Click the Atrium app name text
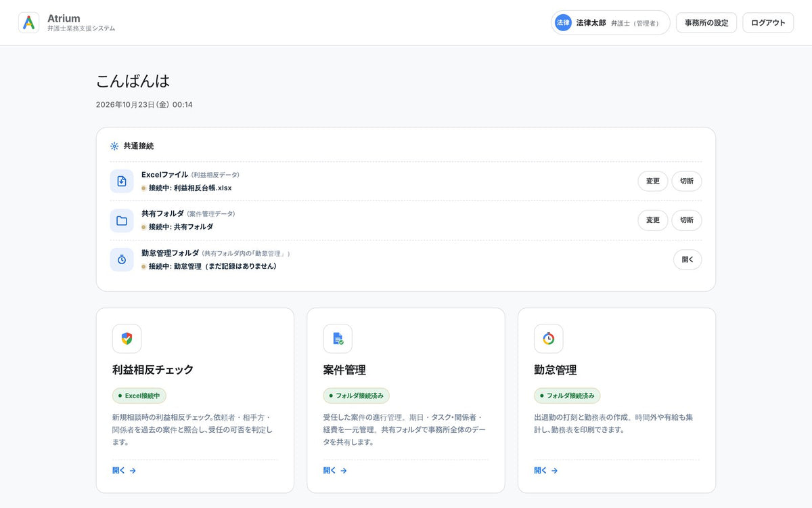This screenshot has width=812, height=508. click(64, 18)
